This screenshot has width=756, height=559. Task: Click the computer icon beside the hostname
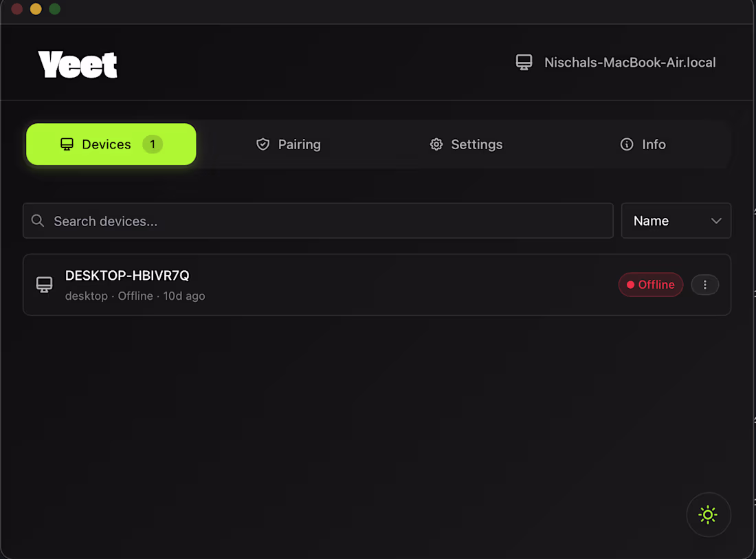[x=524, y=63]
